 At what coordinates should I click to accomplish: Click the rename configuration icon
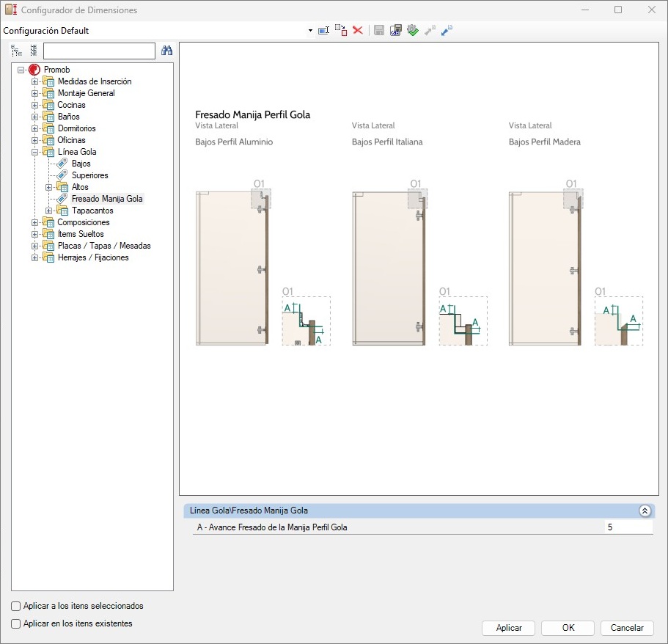323,30
